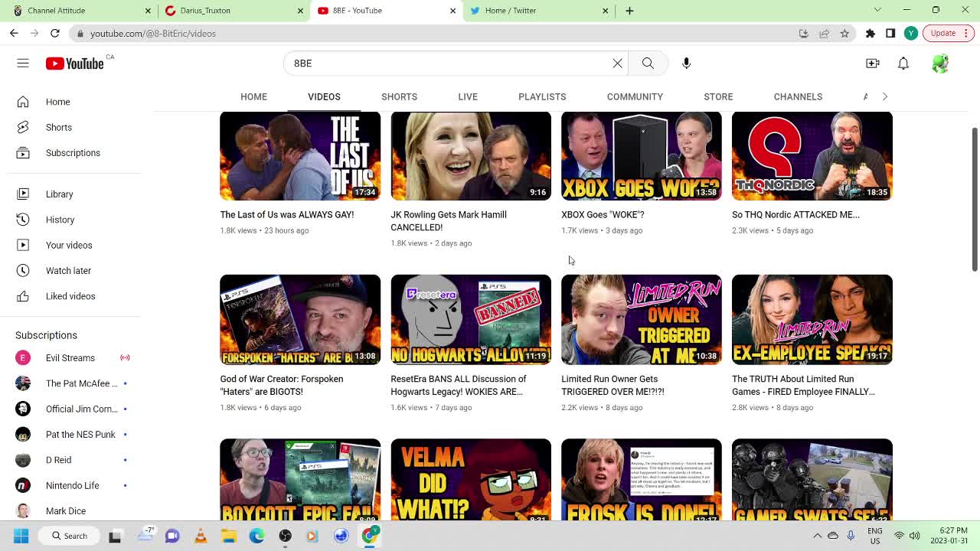Click the browser address bar

point(436,34)
